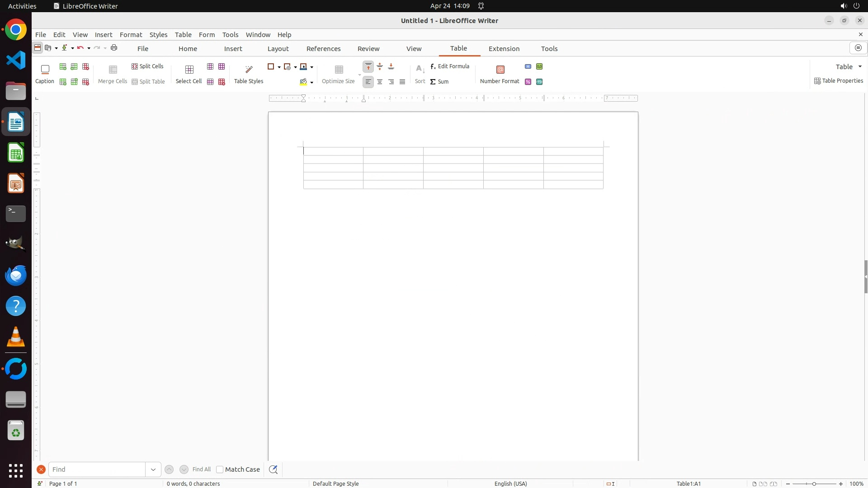Switch to the References tab
Viewport: 868px width, 488px height.
click(x=323, y=49)
